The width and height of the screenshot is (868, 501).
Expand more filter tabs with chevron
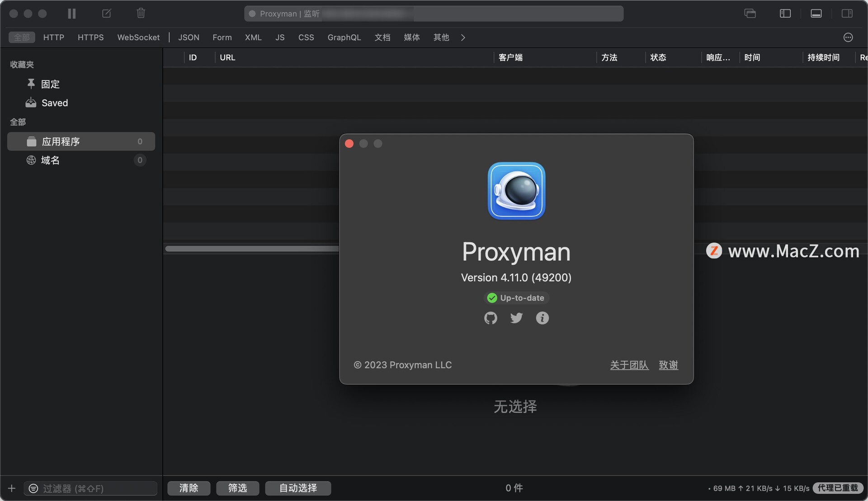(x=463, y=37)
